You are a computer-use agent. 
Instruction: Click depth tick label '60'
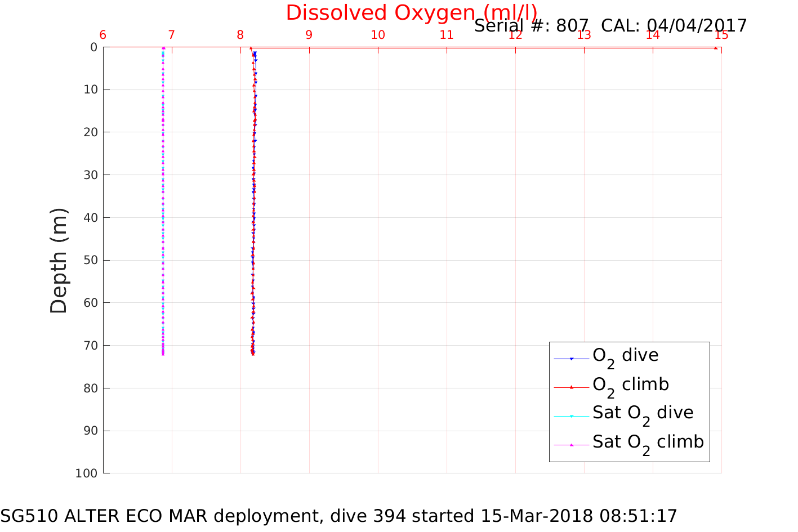point(90,303)
